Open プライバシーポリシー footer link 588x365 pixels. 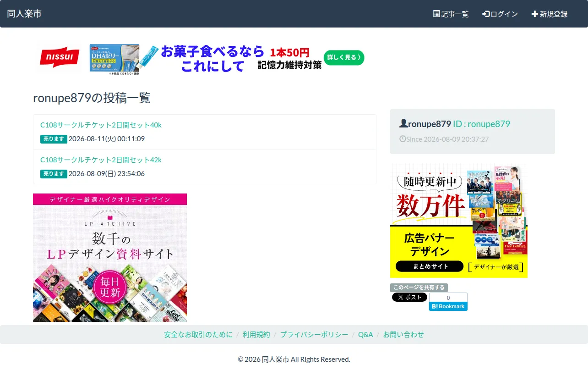(x=314, y=335)
